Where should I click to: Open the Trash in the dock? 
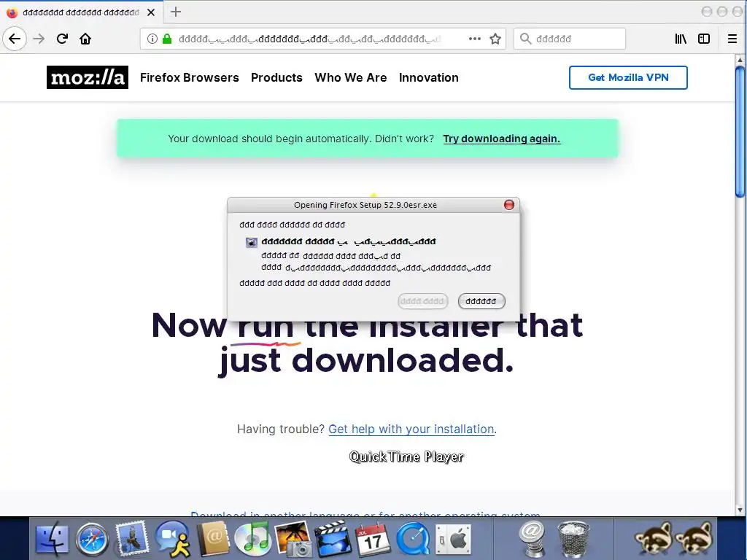pos(573,539)
